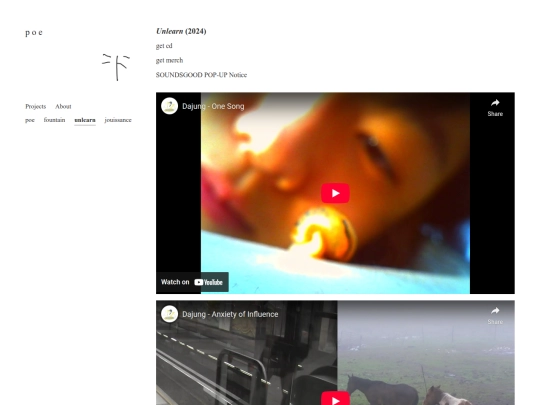Open the SOUNDSGOOD POP-UP Notice link
Viewport: 540px width, 405px height.
coord(201,75)
